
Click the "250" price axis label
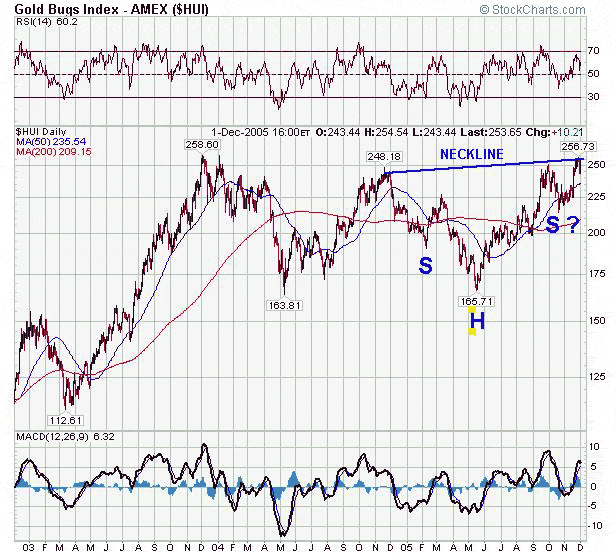[x=597, y=164]
